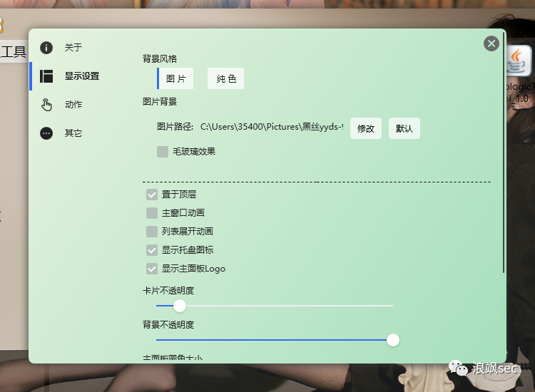
Task: Click 修改 to change image path
Action: tap(366, 128)
